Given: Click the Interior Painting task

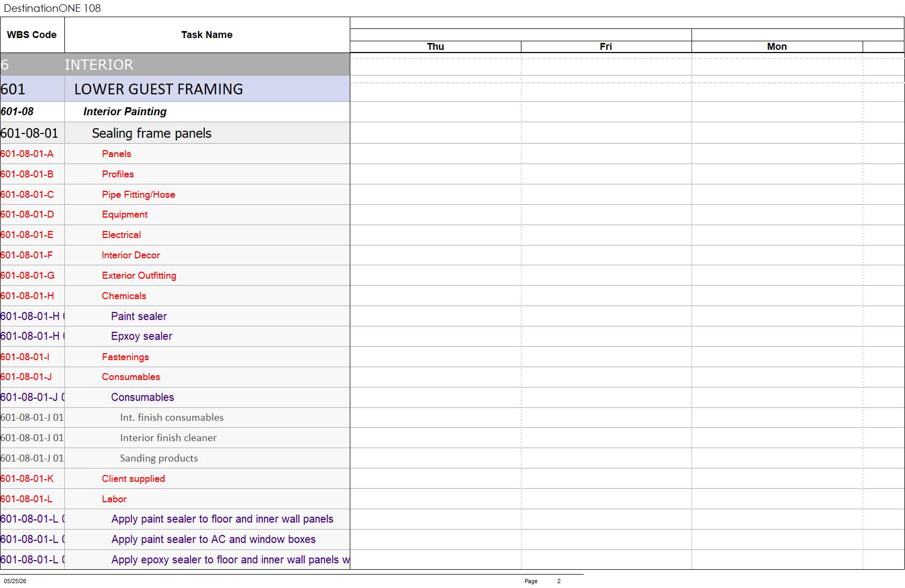Looking at the screenshot, I should click(x=125, y=111).
